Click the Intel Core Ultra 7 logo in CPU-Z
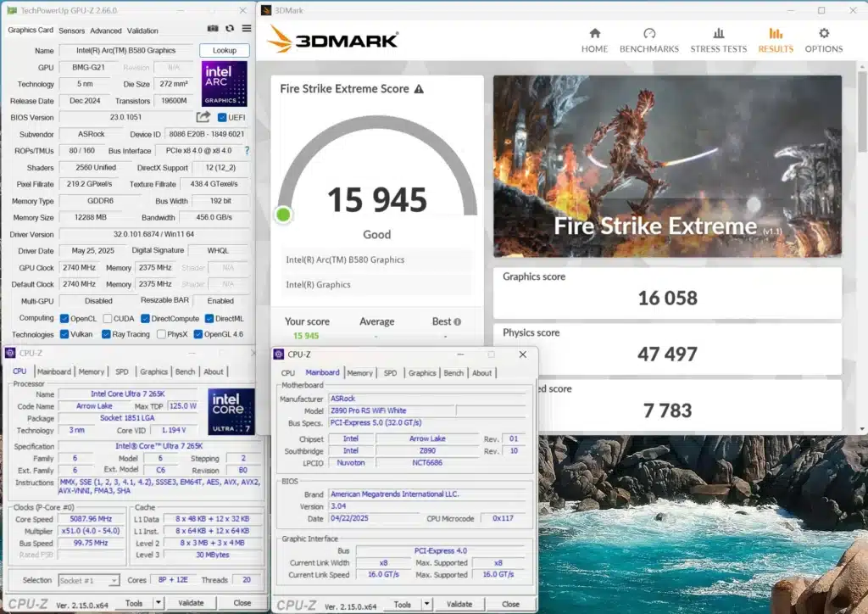Viewport: 868px width, 614px height. click(231, 411)
